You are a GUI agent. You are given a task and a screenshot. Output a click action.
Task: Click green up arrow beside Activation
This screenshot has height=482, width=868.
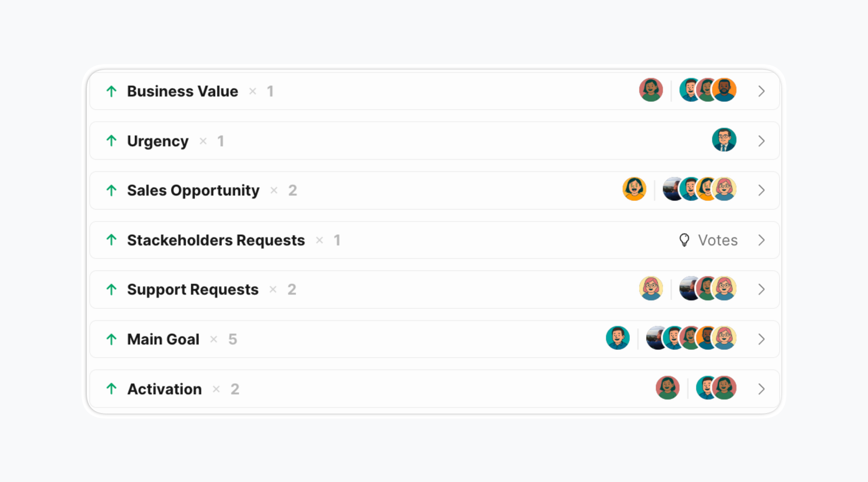pyautogui.click(x=111, y=389)
